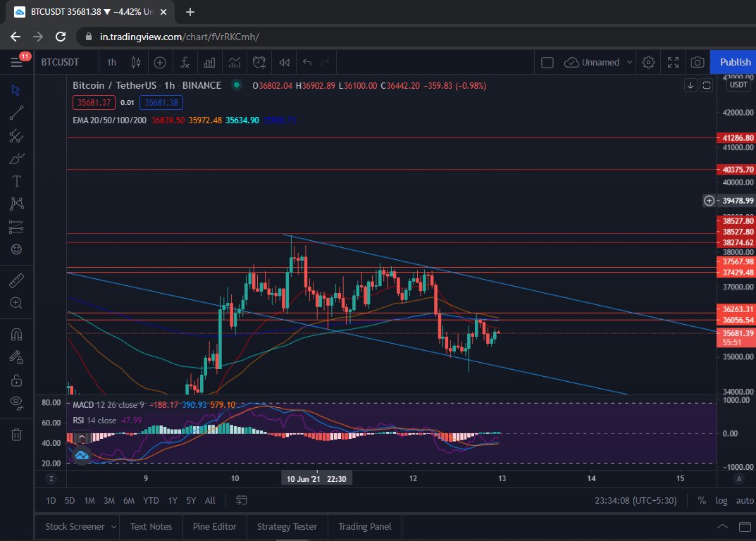This screenshot has height=541, width=756.
Task: Open the Stock Screener panel
Action: [x=75, y=526]
